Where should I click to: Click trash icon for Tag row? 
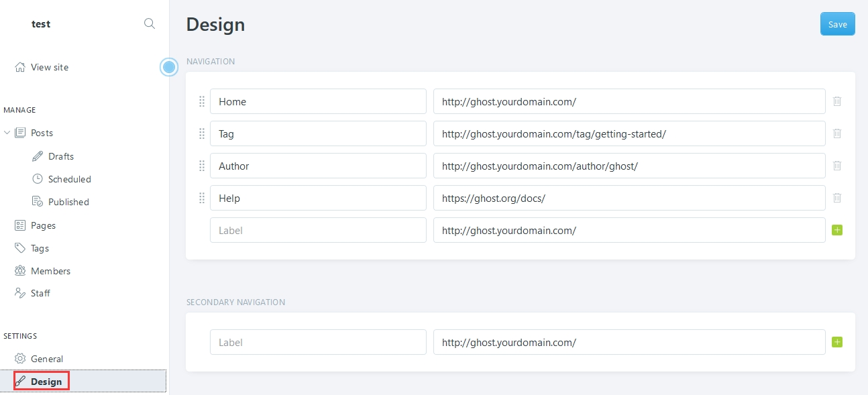coord(837,133)
